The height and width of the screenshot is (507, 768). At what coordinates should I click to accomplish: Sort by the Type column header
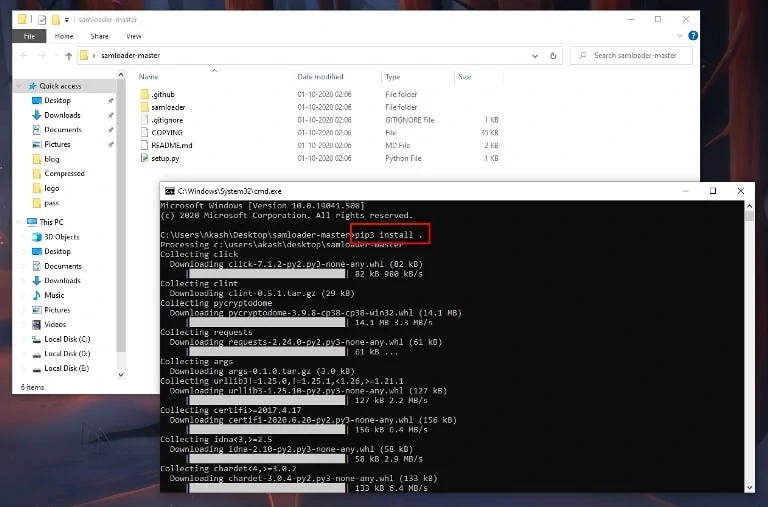(393, 77)
